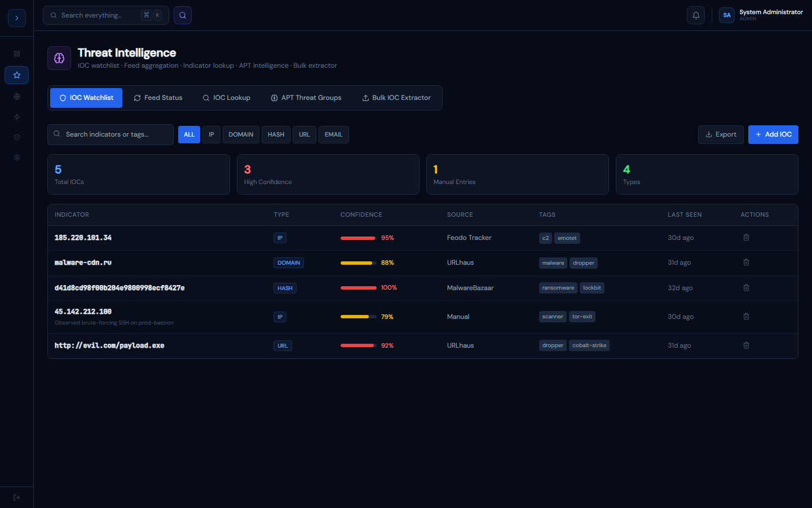
Task: Click the SOURCE column header
Action: [460, 215]
